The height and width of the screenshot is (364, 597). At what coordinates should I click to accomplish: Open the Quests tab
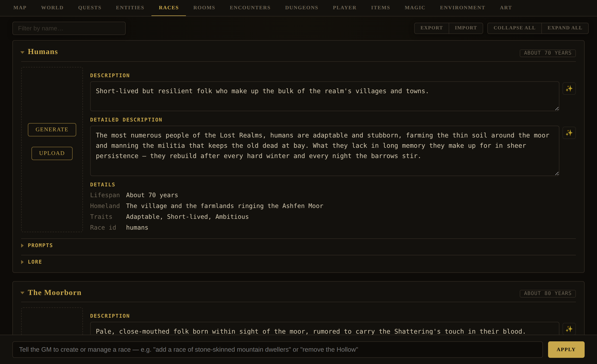90,8
